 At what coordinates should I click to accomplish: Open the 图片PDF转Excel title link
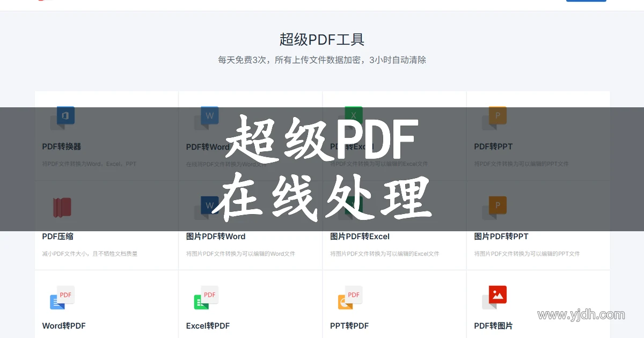tap(360, 236)
